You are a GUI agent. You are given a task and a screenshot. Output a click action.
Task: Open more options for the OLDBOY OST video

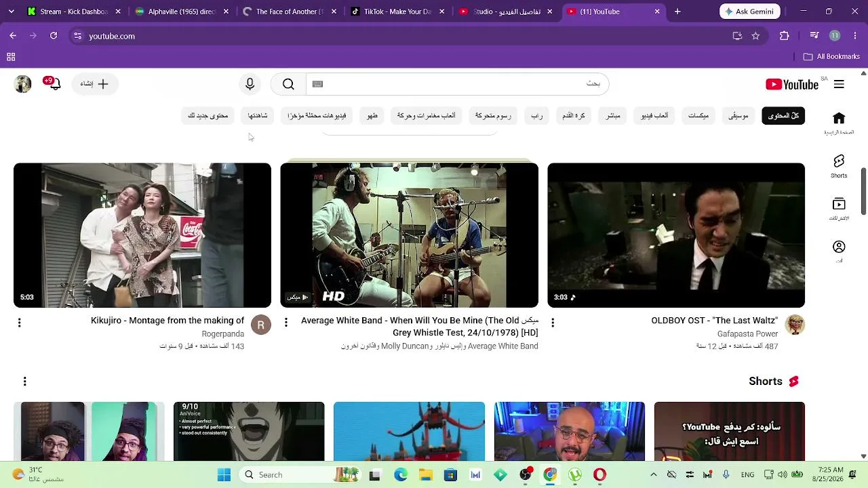(553, 323)
